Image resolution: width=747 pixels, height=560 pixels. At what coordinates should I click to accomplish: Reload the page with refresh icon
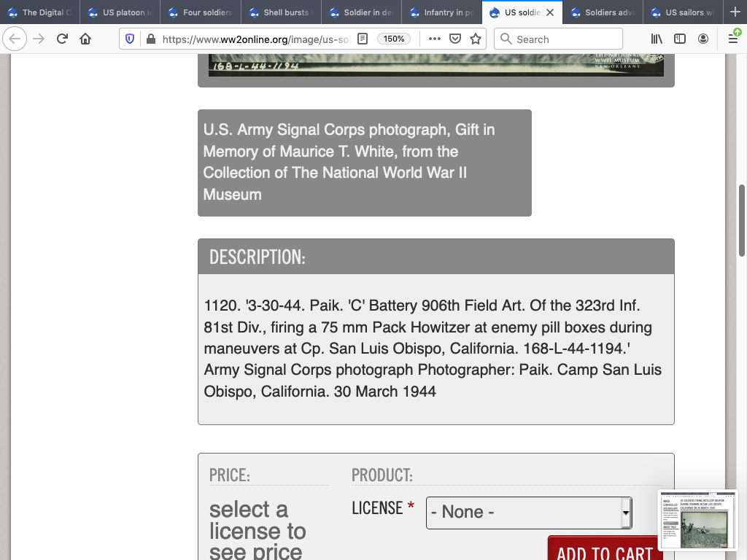[x=63, y=39]
